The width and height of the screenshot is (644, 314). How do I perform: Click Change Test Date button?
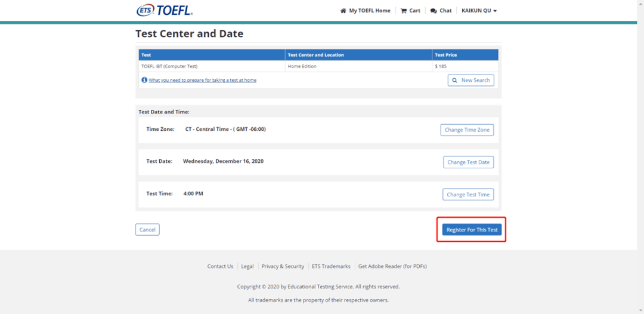[468, 162]
